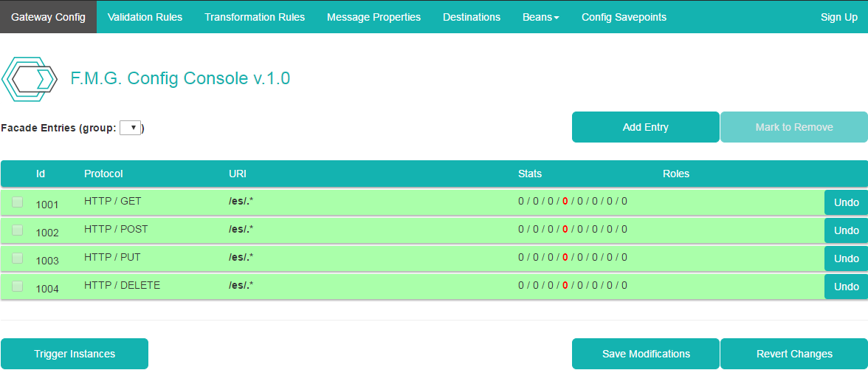Click Trigger Instances button
The height and width of the screenshot is (370, 868).
coord(75,354)
